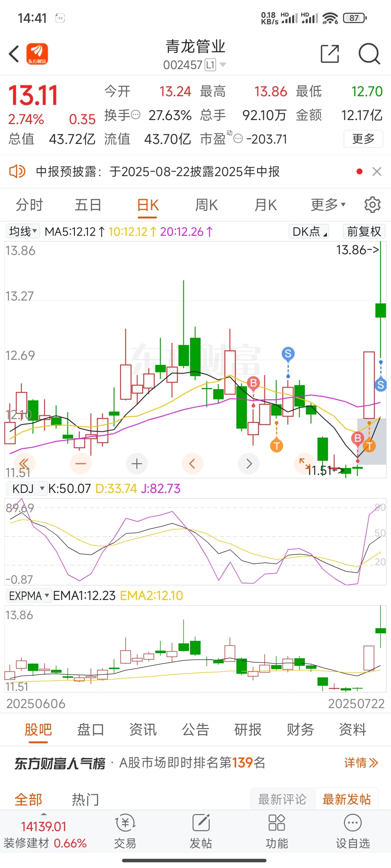Open the Eastmoney app logo
The height and width of the screenshot is (868, 391).
point(37,54)
